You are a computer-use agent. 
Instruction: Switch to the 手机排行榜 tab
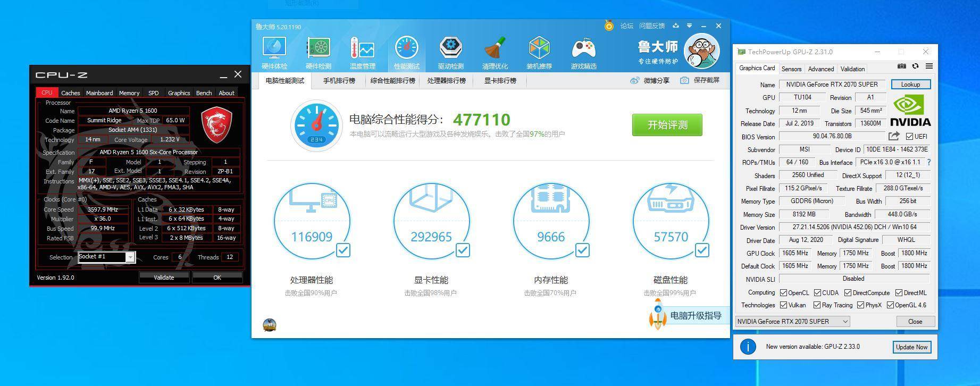coord(339,81)
